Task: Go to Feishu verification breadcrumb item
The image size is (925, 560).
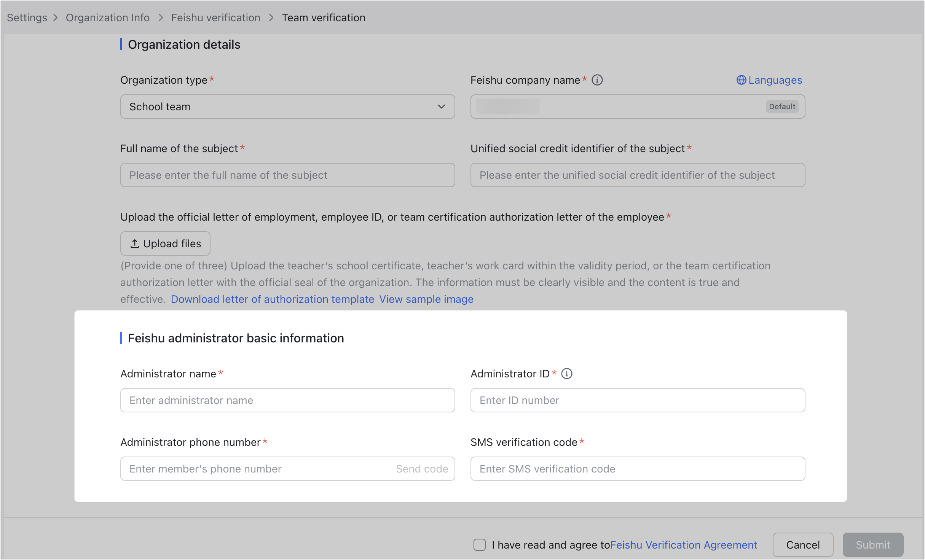Action: (x=215, y=17)
